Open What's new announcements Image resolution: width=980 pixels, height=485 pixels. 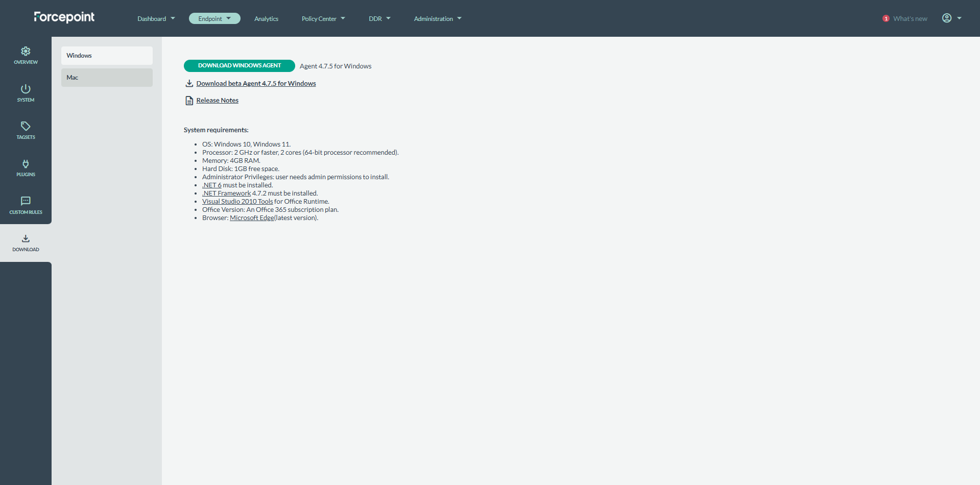[x=910, y=18]
